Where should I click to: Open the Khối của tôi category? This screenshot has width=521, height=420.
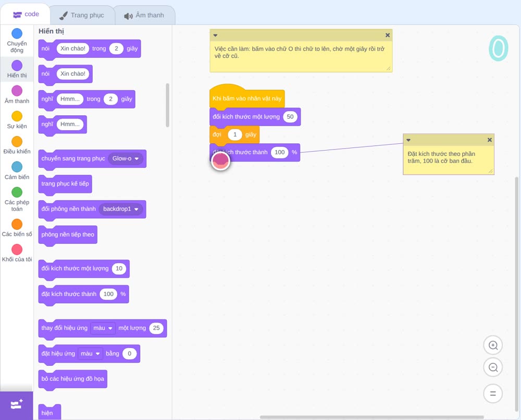(x=17, y=253)
